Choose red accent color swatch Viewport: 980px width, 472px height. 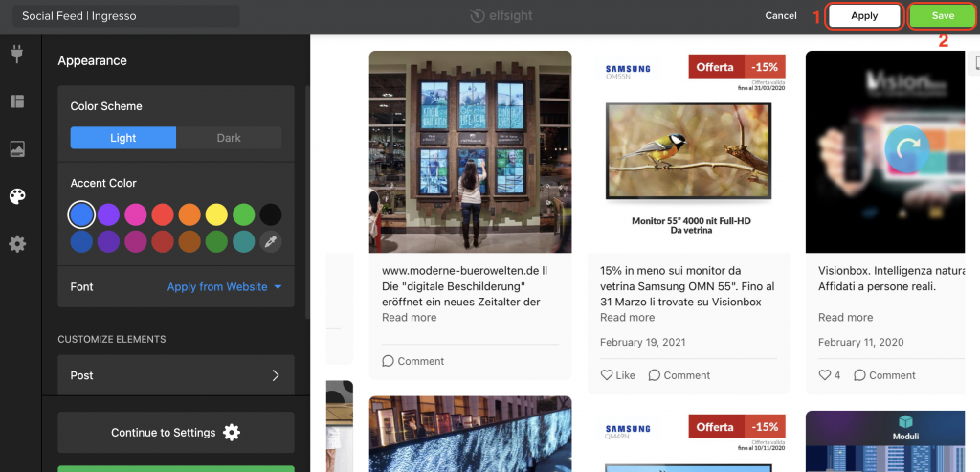pos(163,214)
